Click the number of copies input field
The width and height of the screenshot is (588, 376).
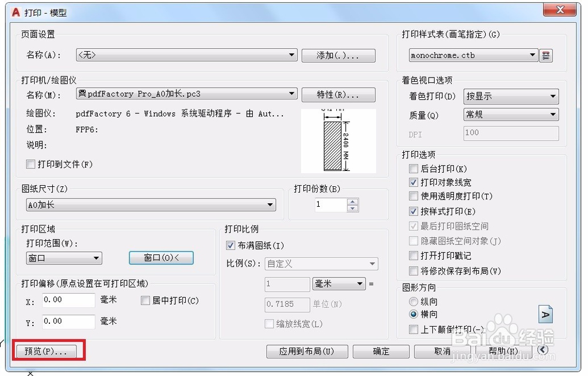coord(330,204)
